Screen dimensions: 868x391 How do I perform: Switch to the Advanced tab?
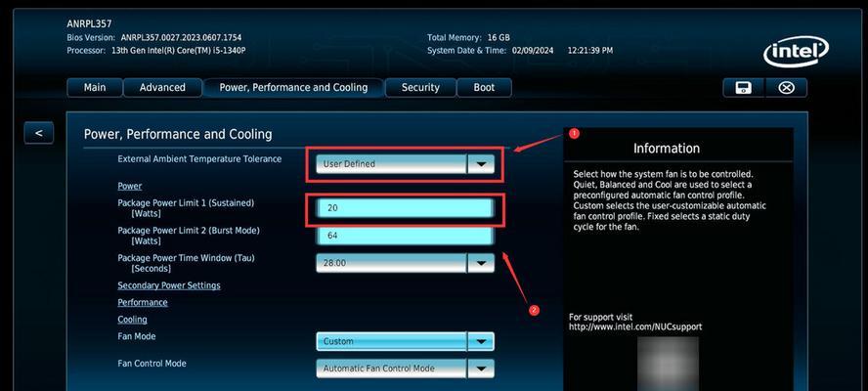click(x=162, y=88)
